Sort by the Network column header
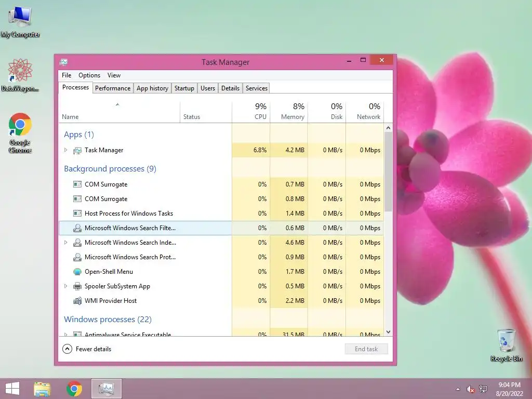 365,112
